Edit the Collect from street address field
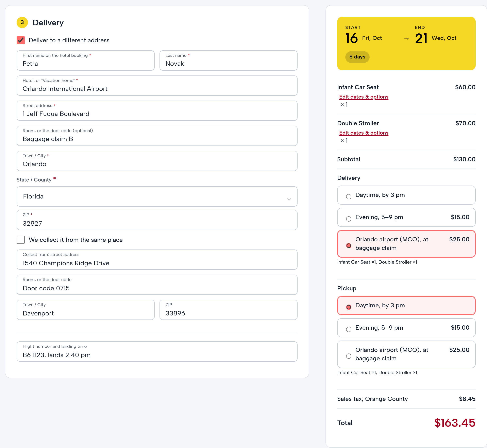 pos(157,260)
